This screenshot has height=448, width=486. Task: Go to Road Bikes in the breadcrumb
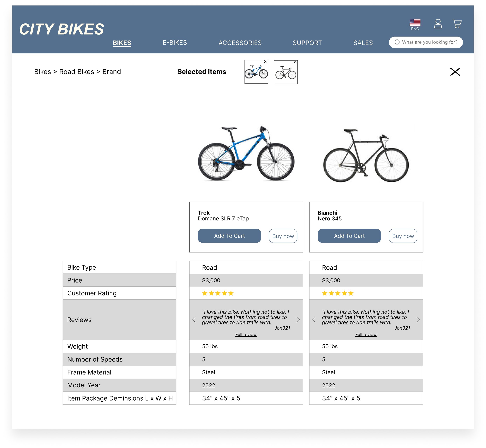[77, 72]
